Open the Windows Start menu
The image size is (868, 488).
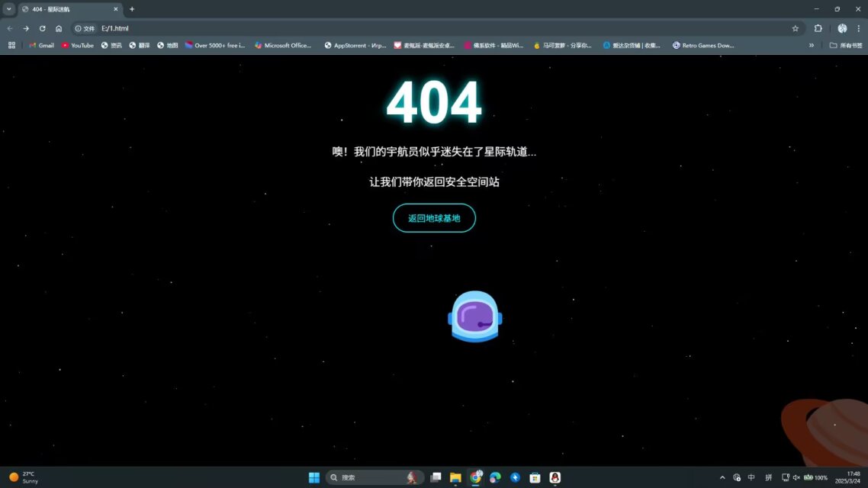314,477
